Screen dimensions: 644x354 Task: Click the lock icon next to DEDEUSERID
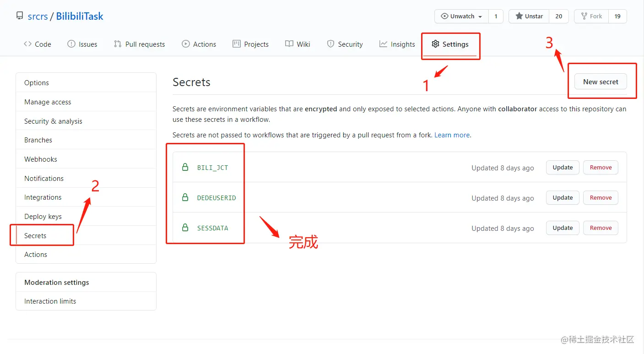tap(185, 197)
